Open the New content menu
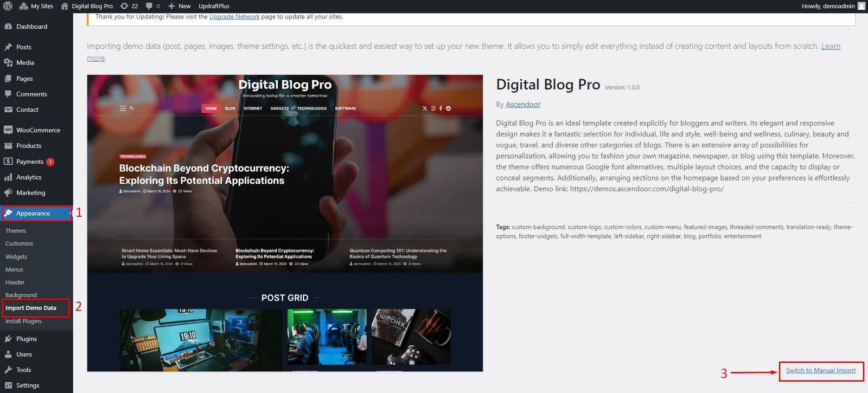The height and width of the screenshot is (393, 868). coord(179,6)
